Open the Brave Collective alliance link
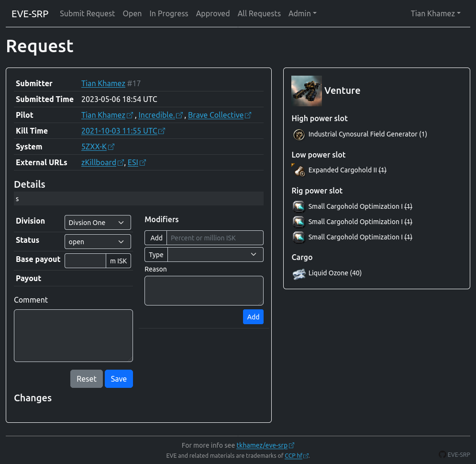Viewport: 476px width, 464px height. tap(216, 115)
